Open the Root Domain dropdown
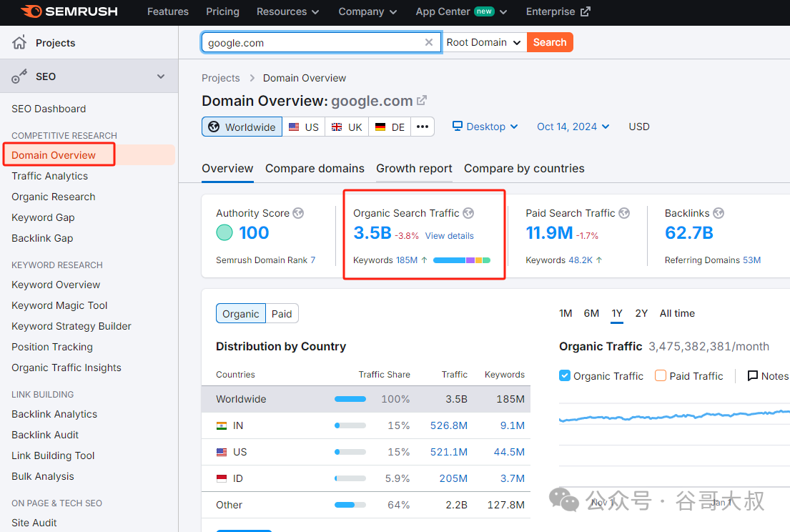The height and width of the screenshot is (532, 790). coord(484,42)
